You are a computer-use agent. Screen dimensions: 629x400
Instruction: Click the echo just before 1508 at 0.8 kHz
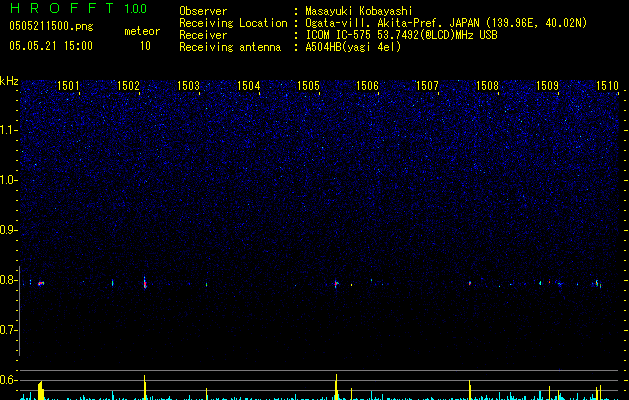click(470, 283)
